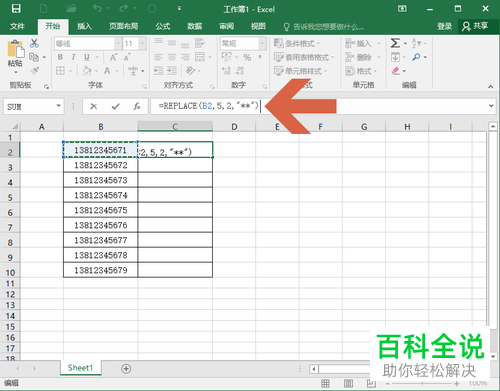Click Increase Indent icon
Image resolution: width=500 pixels, height=391 pixels.
click(x=172, y=71)
